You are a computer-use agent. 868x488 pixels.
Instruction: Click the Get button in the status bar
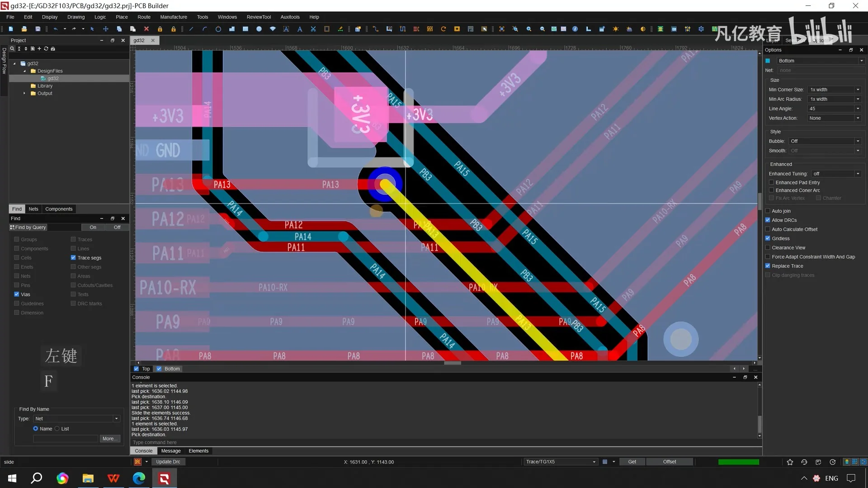coord(632,461)
